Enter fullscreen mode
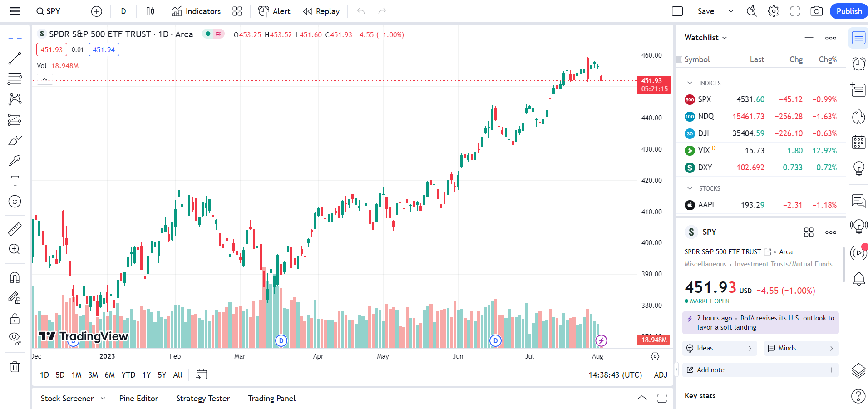The image size is (868, 409). 795,11
